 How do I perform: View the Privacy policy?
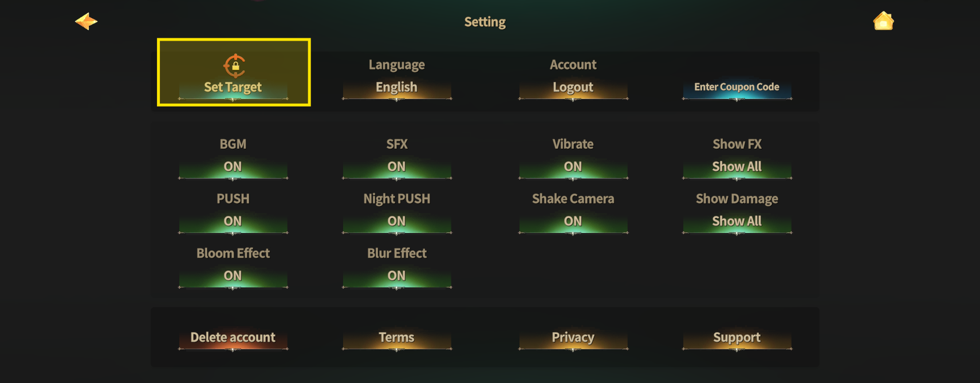click(x=573, y=338)
